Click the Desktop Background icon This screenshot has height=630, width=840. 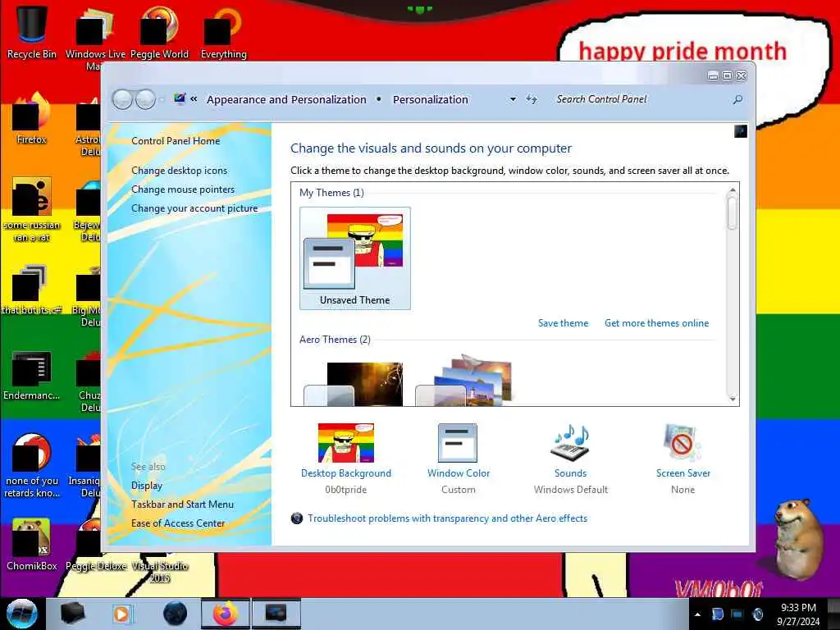(346, 443)
